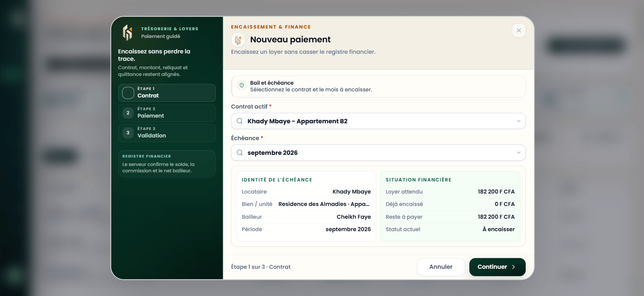Click the Période value septembre 2026
The image size is (644, 296).
coord(348,229)
